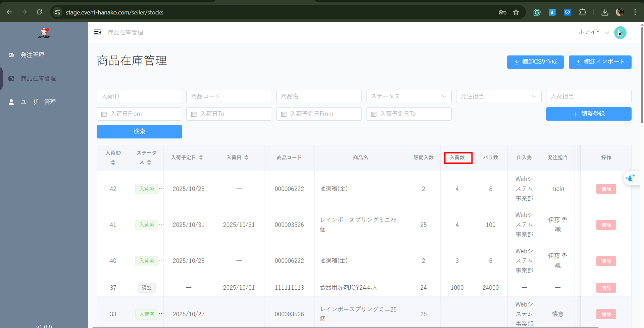Click the floating water drop assistant icon

point(630,178)
